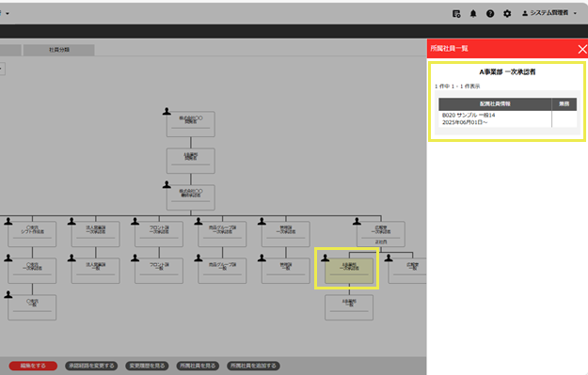Select the フロント課 一般 node

[x=159, y=271]
